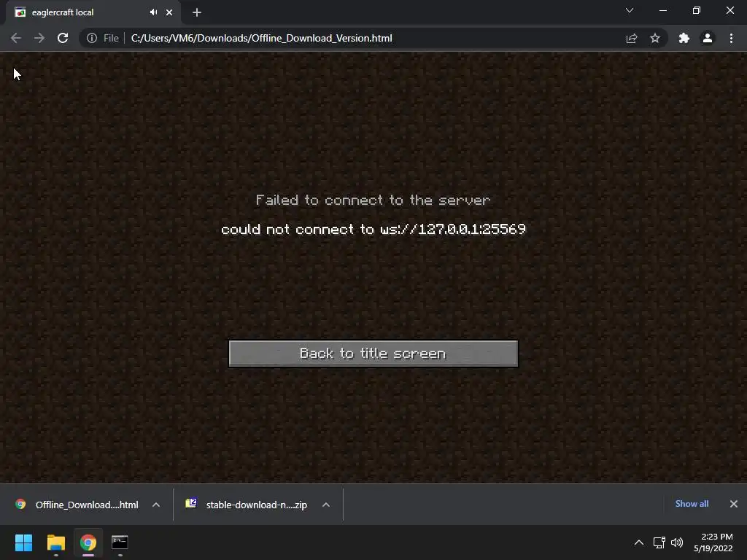Image resolution: width=747 pixels, height=560 pixels.
Task: Restore down the Chrome window
Action: pyautogui.click(x=697, y=10)
